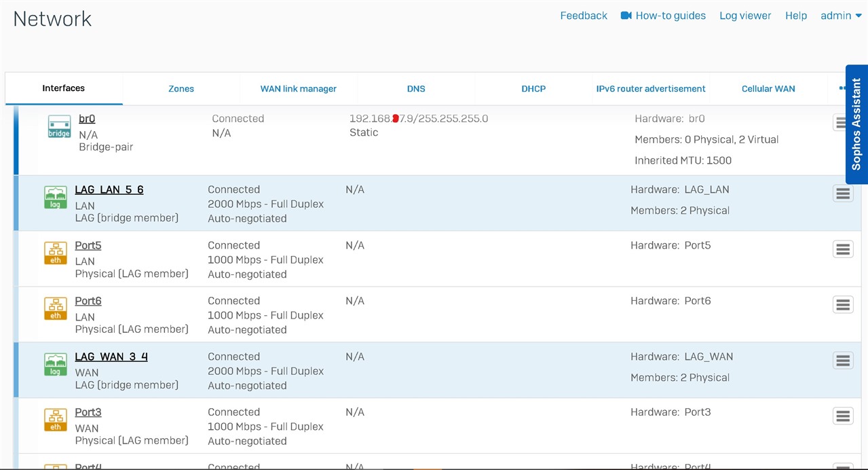Open the Port3 row hamburger menu
The height and width of the screenshot is (470, 868).
tap(843, 416)
